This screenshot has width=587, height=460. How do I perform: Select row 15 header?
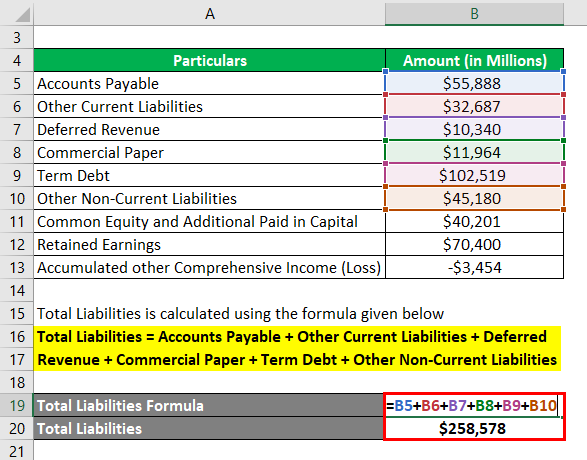point(17,314)
